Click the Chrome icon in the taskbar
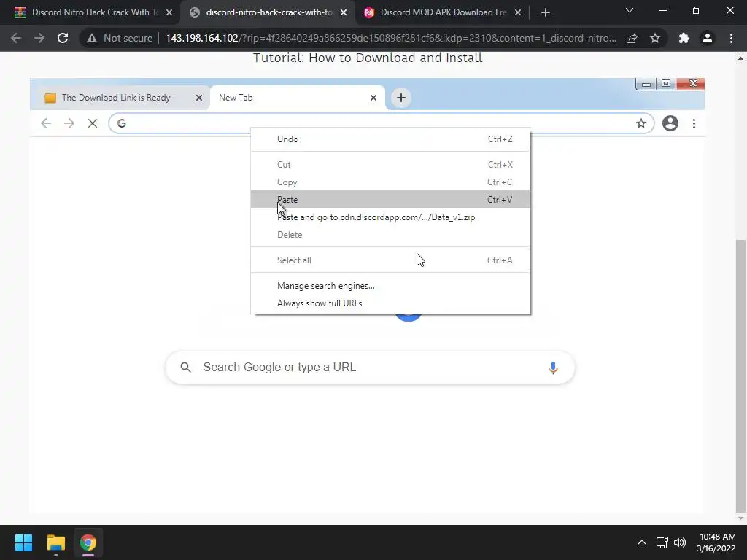The width and height of the screenshot is (747, 560). coord(88,542)
